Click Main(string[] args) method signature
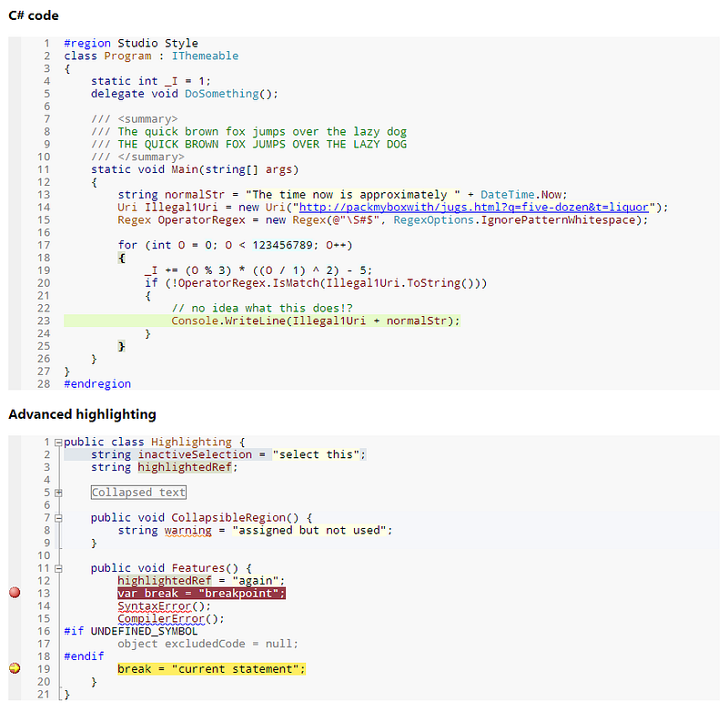This screenshot has width=728, height=712. click(235, 169)
